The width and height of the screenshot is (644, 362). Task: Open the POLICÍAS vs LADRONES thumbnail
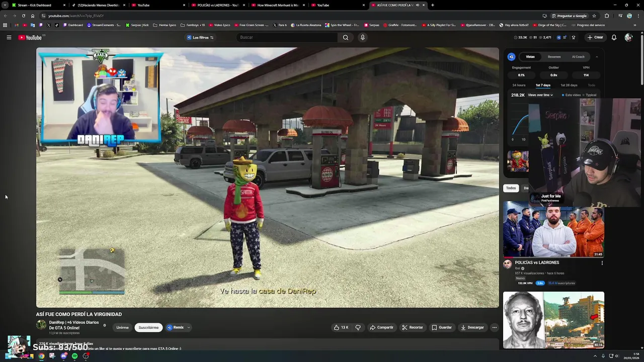point(553,229)
